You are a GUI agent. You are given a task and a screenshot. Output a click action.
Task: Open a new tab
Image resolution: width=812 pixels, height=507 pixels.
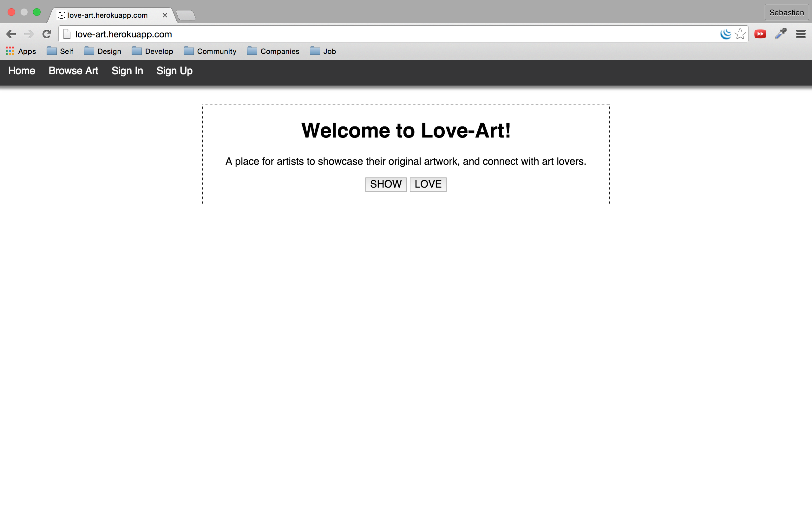(x=186, y=16)
